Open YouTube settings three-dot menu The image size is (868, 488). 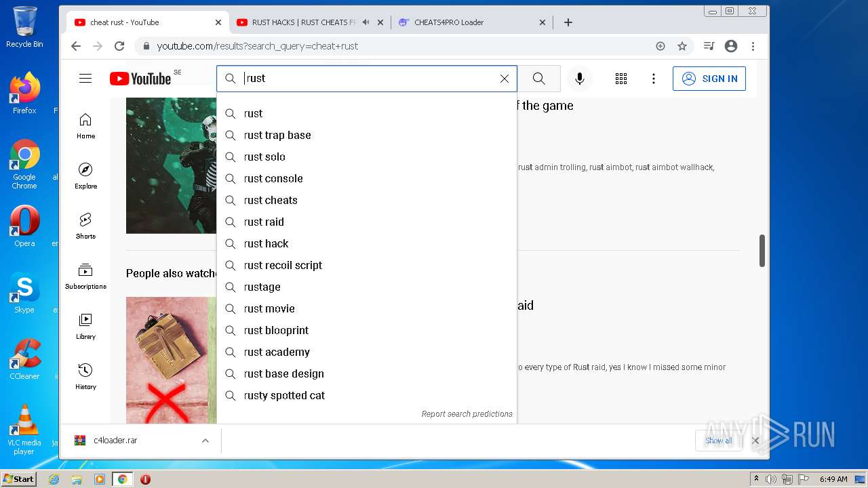tap(654, 79)
